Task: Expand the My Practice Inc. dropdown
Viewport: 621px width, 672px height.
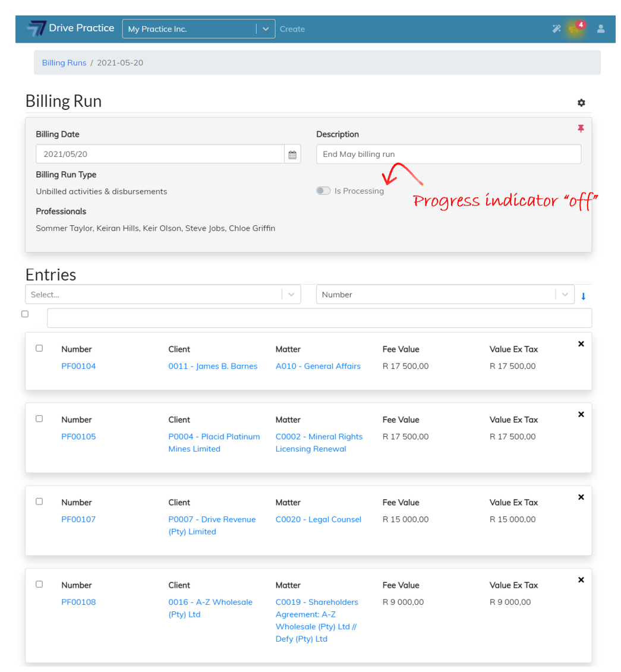Action: [266, 29]
